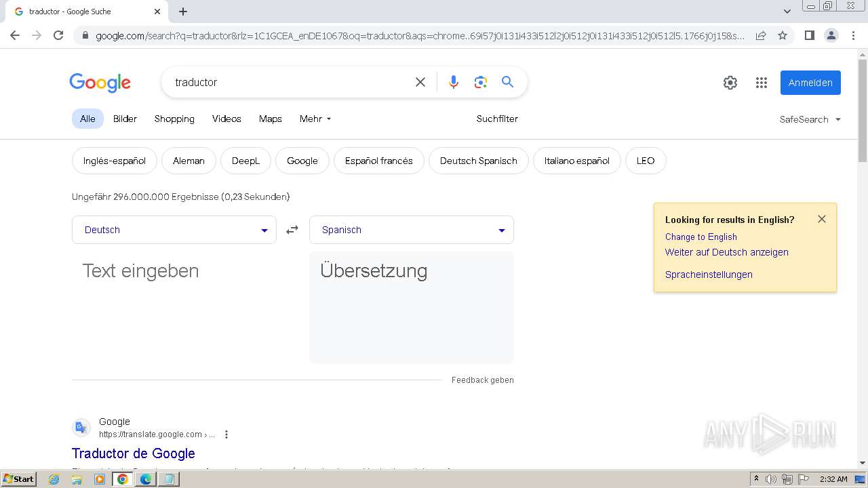Open File Explorer from taskbar

click(x=77, y=479)
